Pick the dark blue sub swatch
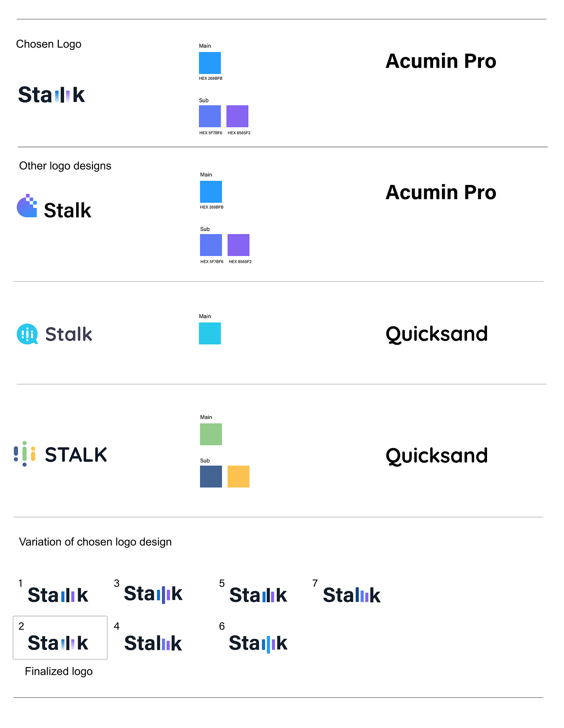Image resolution: width=564 pixels, height=728 pixels. click(211, 476)
